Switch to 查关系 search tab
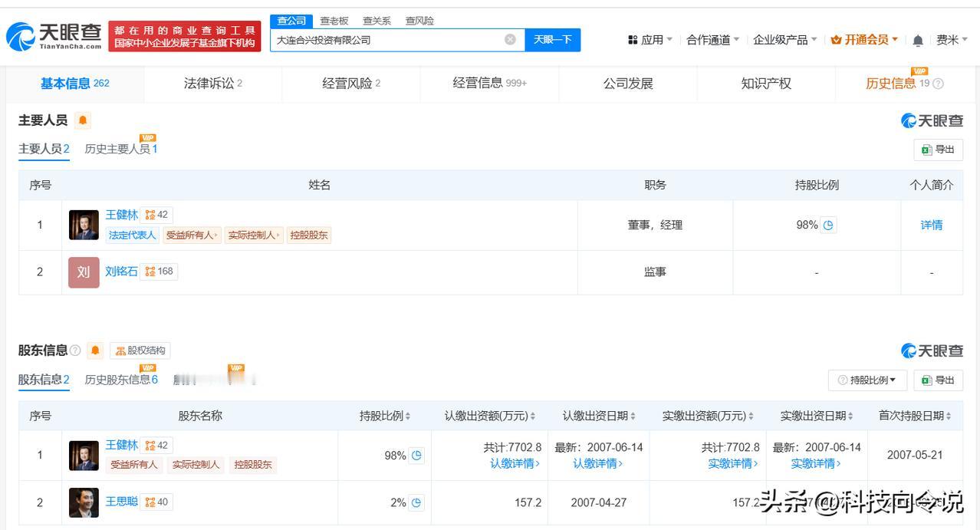The image size is (980, 530). pyautogui.click(x=377, y=21)
